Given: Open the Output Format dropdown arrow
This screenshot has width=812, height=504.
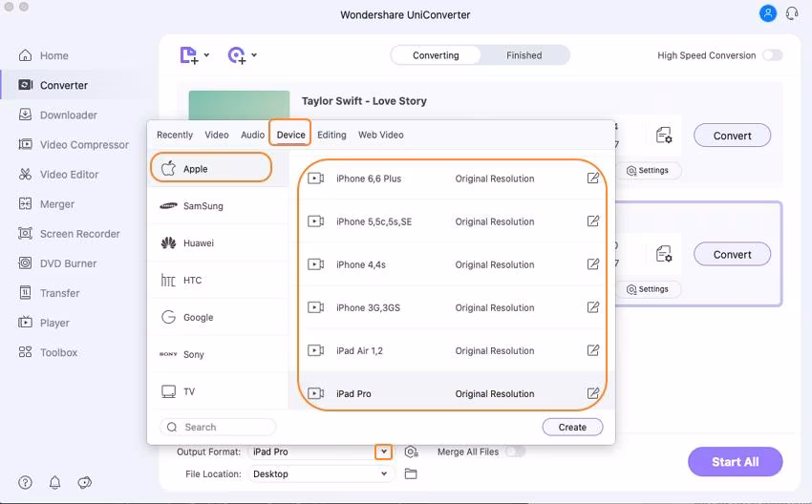Looking at the screenshot, I should (384, 451).
